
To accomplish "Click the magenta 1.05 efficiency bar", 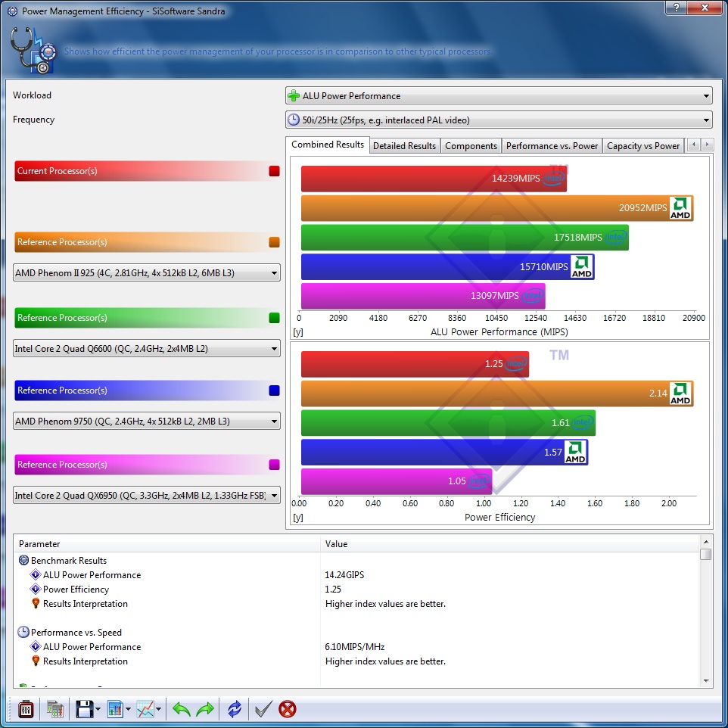I will pos(397,481).
